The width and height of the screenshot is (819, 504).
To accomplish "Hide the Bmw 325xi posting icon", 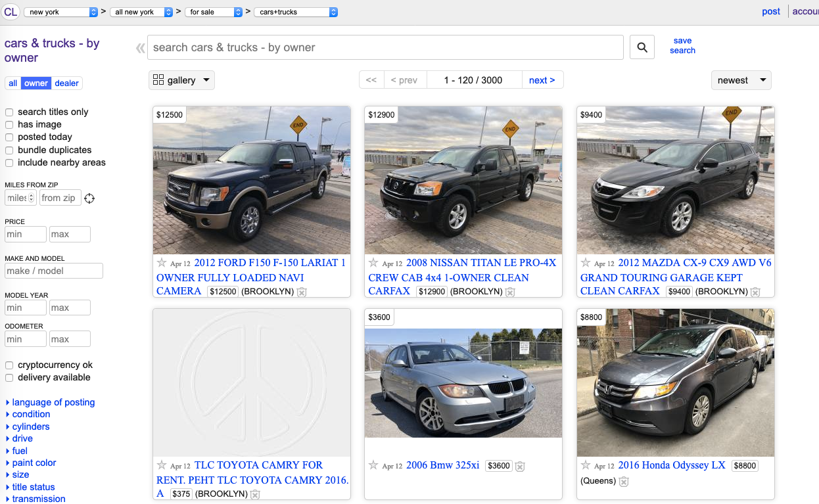I will tap(520, 466).
